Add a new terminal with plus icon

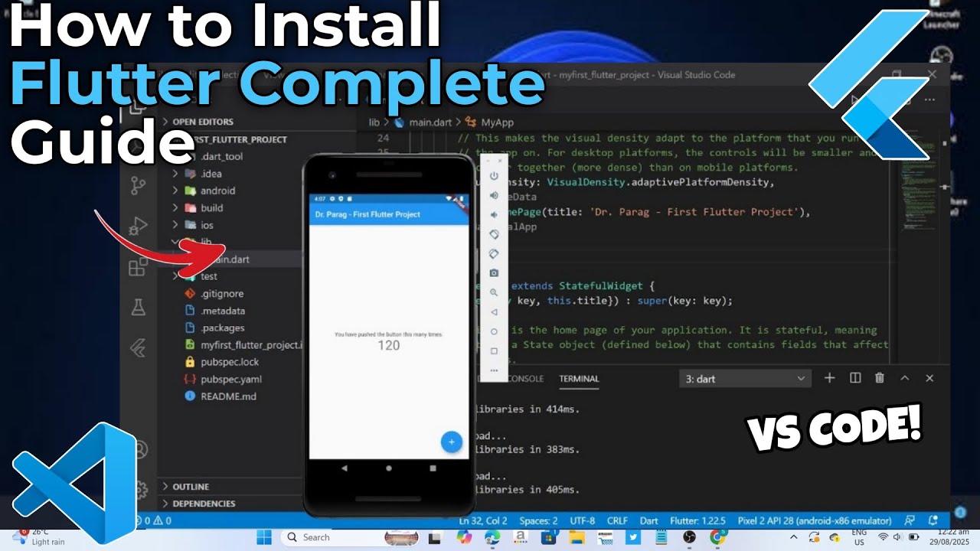coord(829,378)
